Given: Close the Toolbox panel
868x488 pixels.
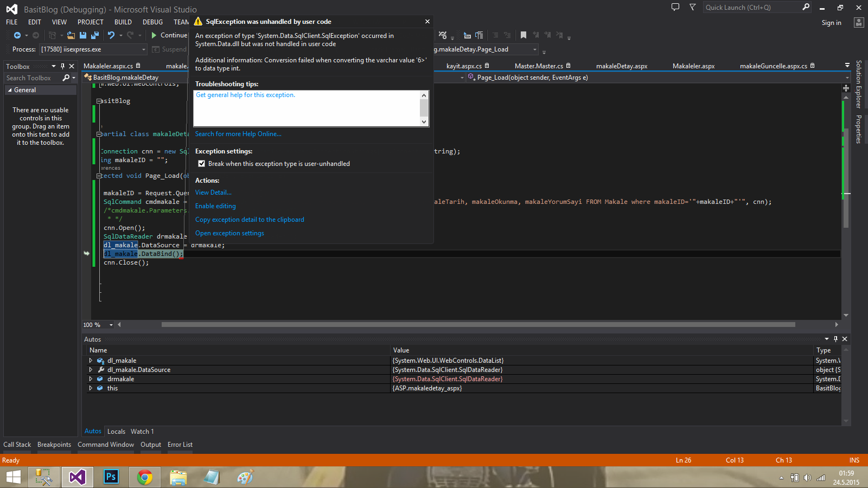Looking at the screenshot, I should [72, 66].
